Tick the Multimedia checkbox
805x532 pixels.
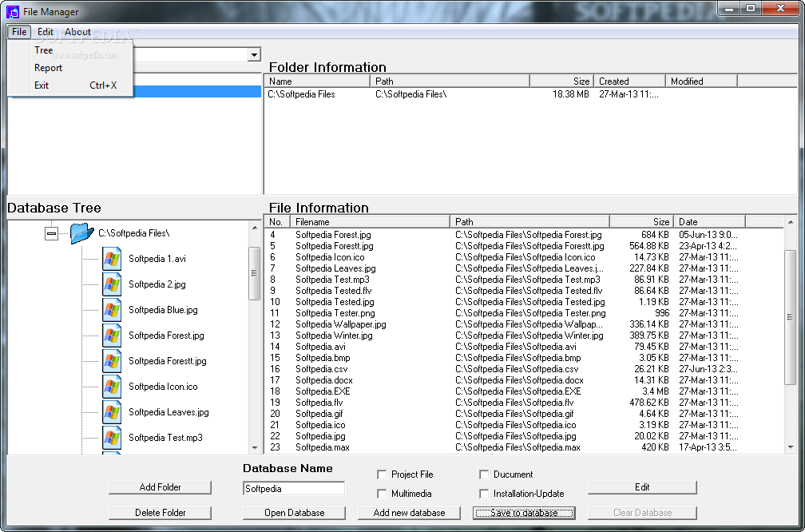(382, 494)
